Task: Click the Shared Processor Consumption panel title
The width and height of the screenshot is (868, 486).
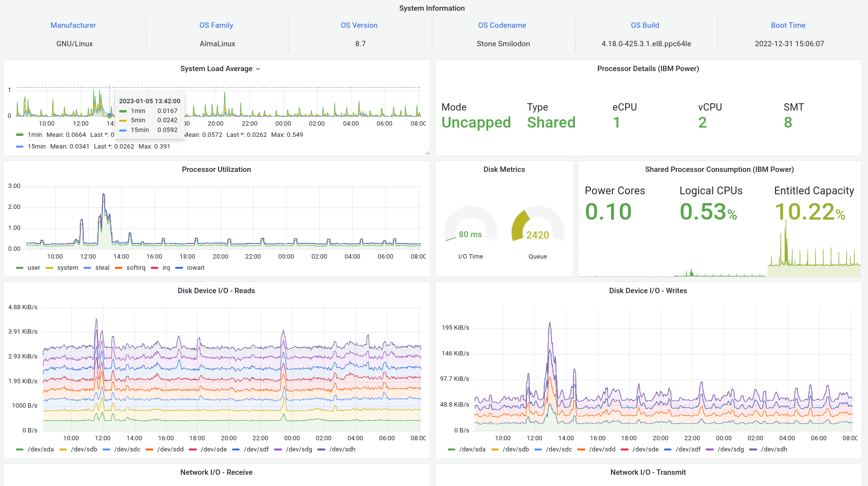Action: (x=720, y=169)
